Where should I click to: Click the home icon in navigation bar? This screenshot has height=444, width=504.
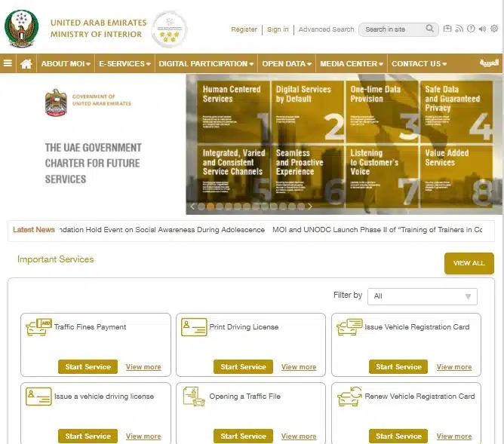coord(26,64)
